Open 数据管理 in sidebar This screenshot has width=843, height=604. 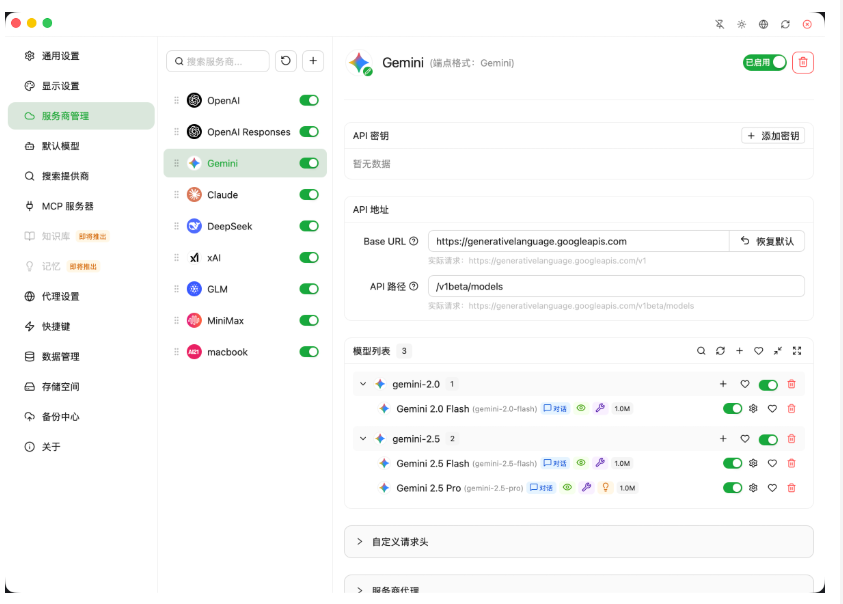[x=81, y=357]
